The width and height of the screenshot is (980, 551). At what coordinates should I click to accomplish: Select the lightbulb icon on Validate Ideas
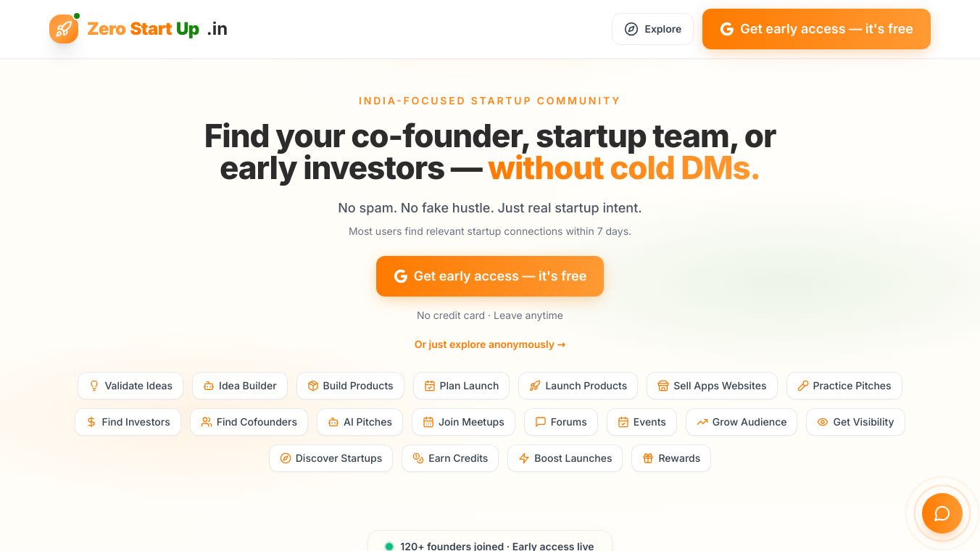click(x=94, y=386)
